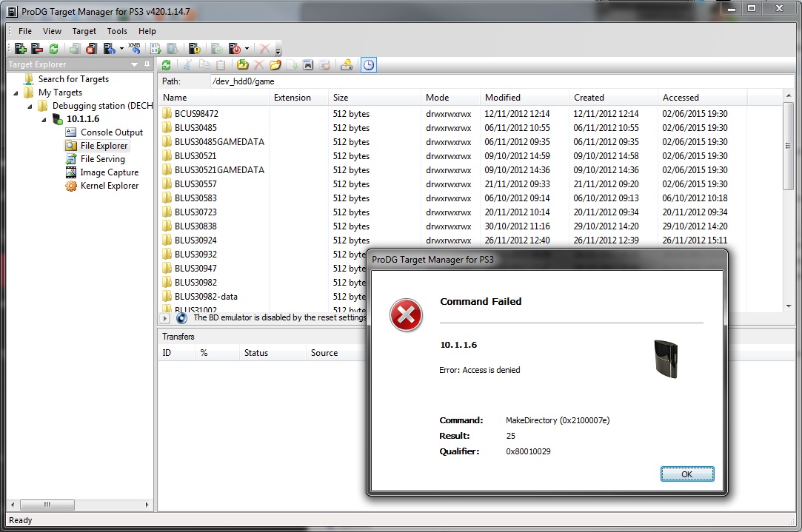Viewport: 802px width, 532px height.
Task: Click the New Folder icon in File Explorer toolbar
Action: (x=275, y=65)
